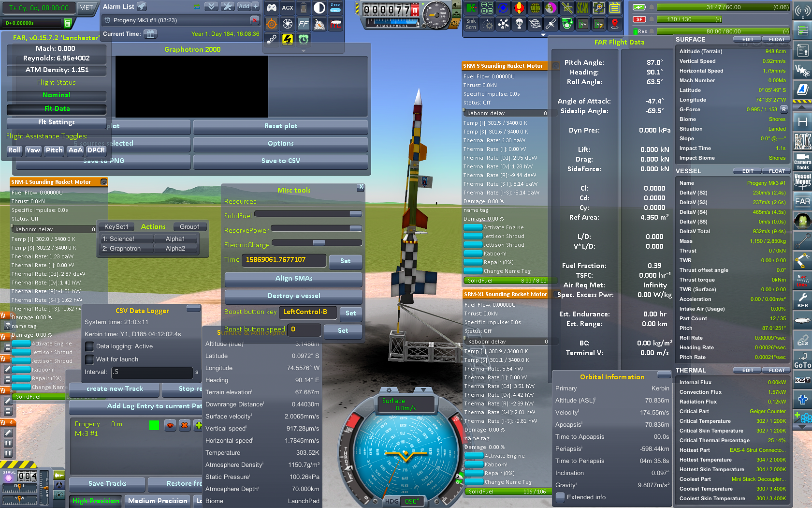Toggle Roll flight assistance
Viewport: 812px width, 508px height.
click(x=14, y=150)
